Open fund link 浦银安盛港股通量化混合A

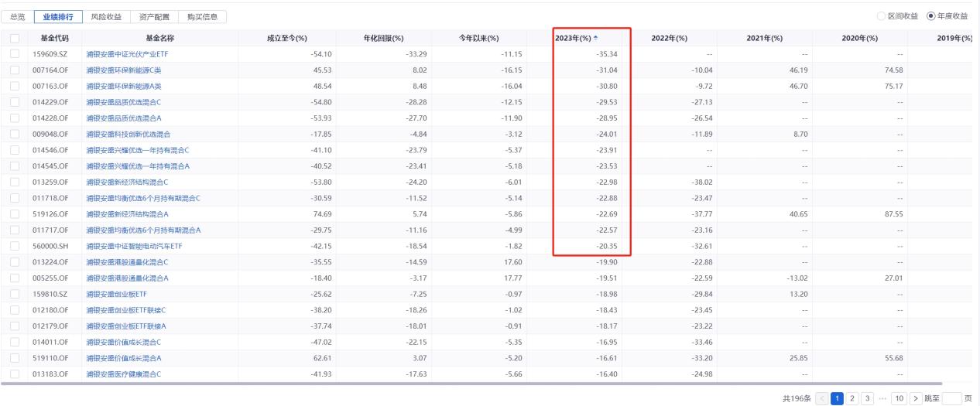[x=127, y=278]
